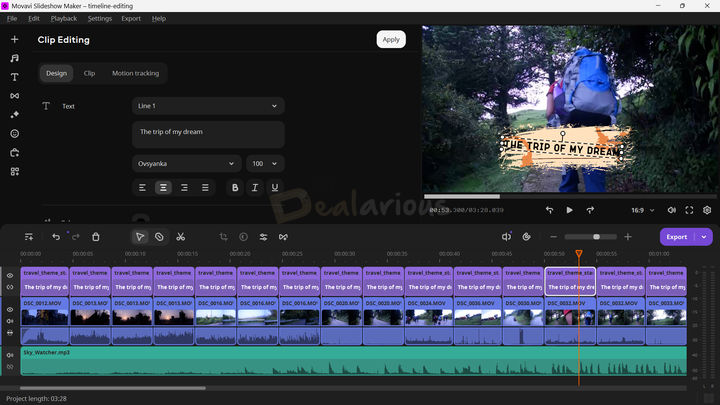Screen dimensions: 720x405
Task: Open the Stickers smiley sidebar icon
Action: point(15,134)
